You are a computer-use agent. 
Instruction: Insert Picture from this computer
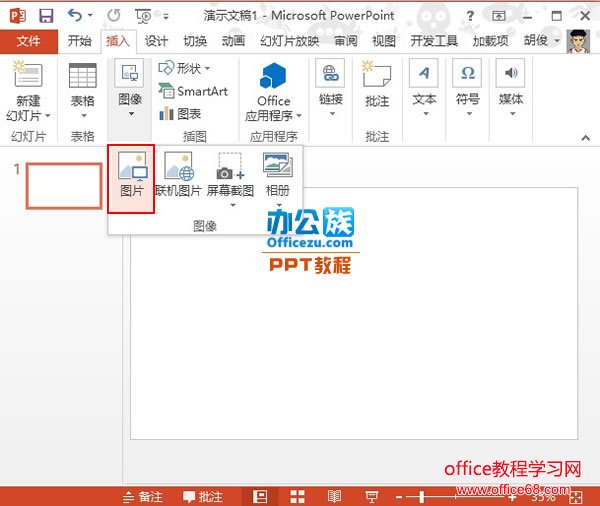point(131,179)
